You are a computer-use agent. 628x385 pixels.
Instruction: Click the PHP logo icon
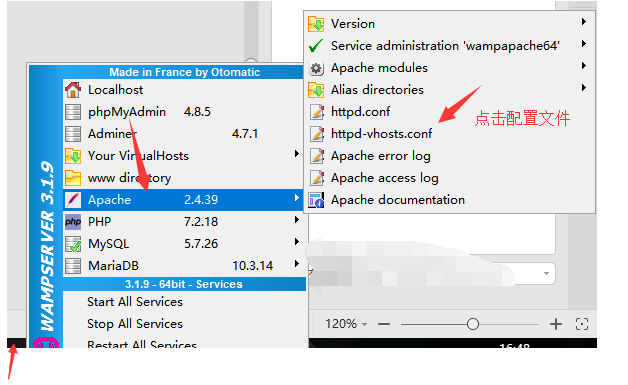73,222
